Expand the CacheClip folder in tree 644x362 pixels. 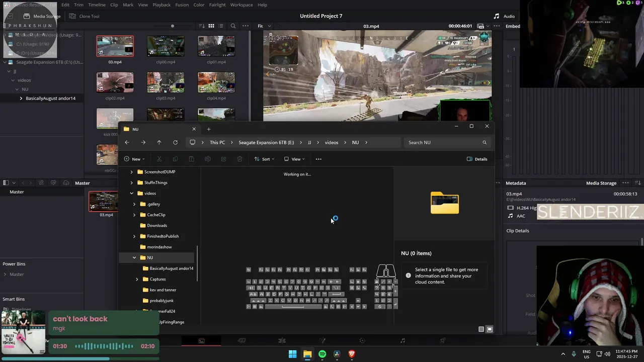pos(134,215)
